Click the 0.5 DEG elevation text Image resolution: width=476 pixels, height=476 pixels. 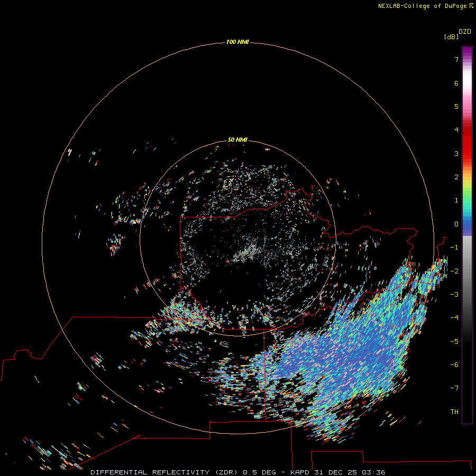click(x=260, y=472)
